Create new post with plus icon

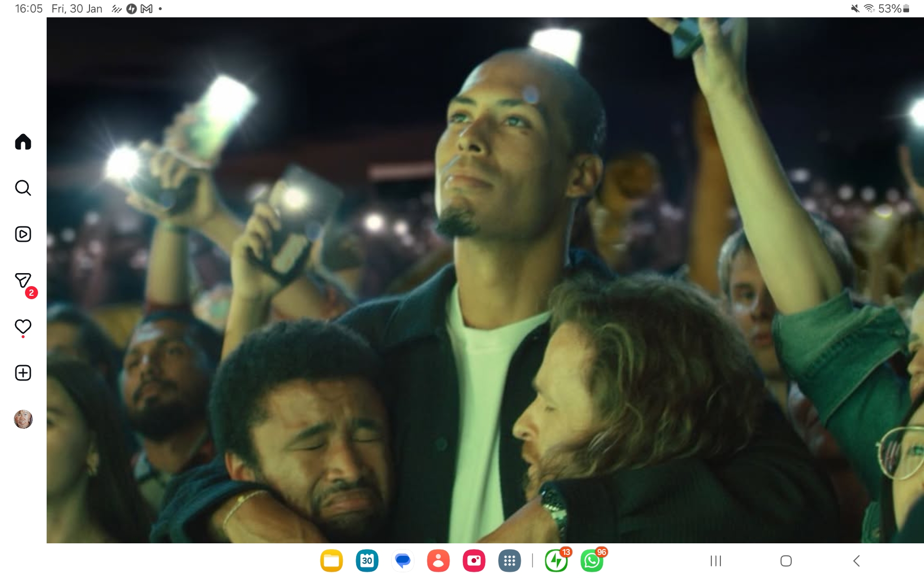tap(23, 373)
